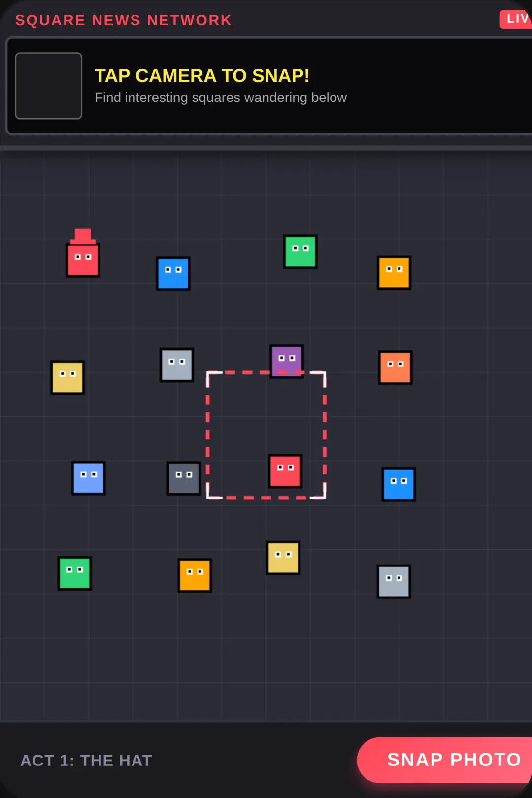Click the SQUARE NEWS NETWORK title
The image size is (532, 798).
(123, 20)
